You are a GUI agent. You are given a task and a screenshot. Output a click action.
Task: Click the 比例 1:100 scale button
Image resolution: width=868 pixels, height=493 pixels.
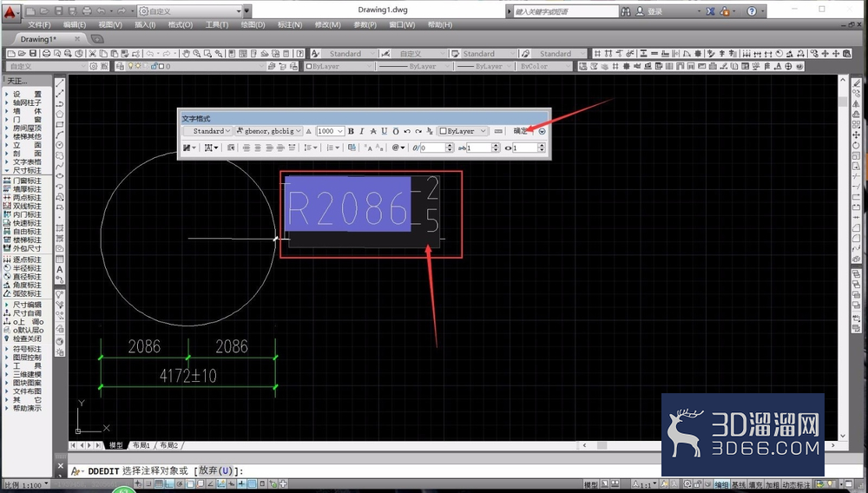click(x=26, y=485)
